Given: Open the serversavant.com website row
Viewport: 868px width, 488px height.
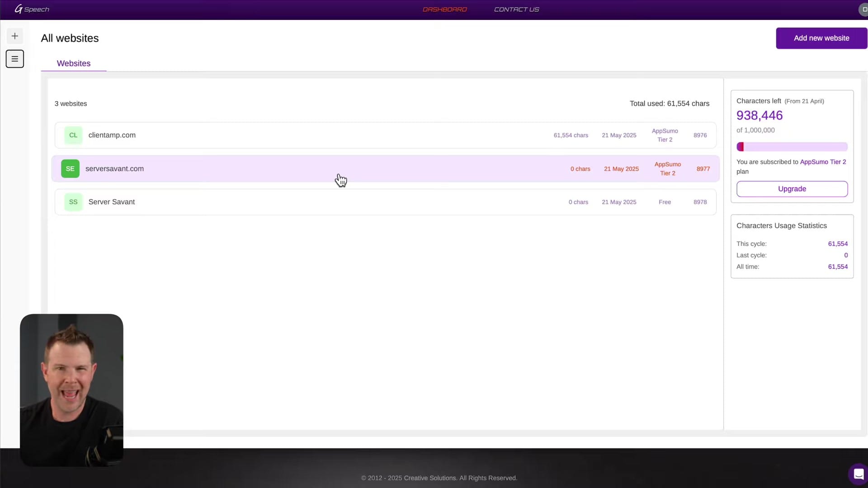Looking at the screenshot, I should coord(385,169).
